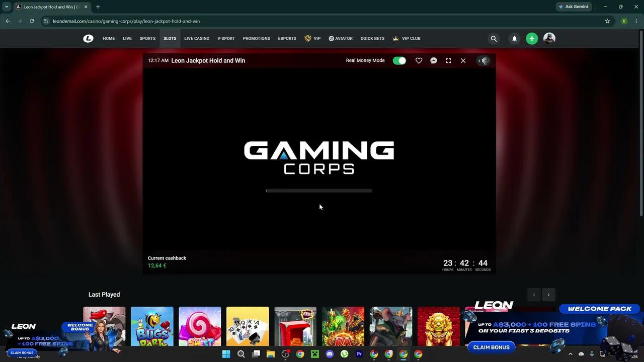Open Premiere Pro from the taskbar
The height and width of the screenshot is (362, 644).
359,354
